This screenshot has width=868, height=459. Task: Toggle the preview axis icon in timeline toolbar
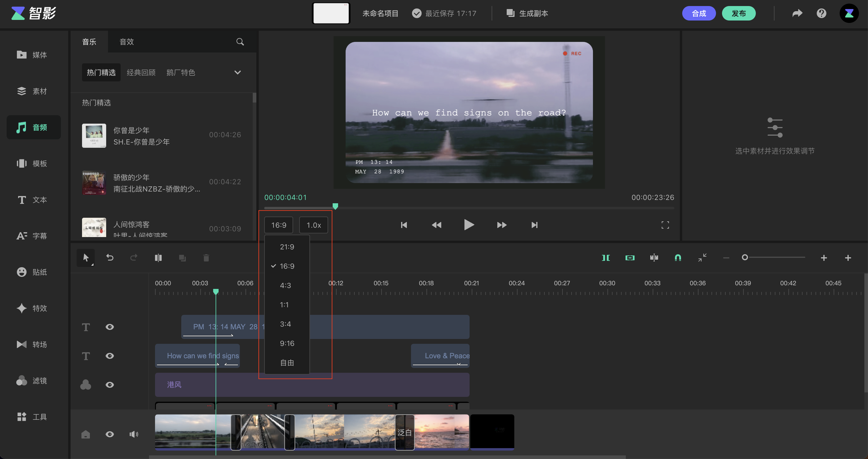tap(654, 258)
